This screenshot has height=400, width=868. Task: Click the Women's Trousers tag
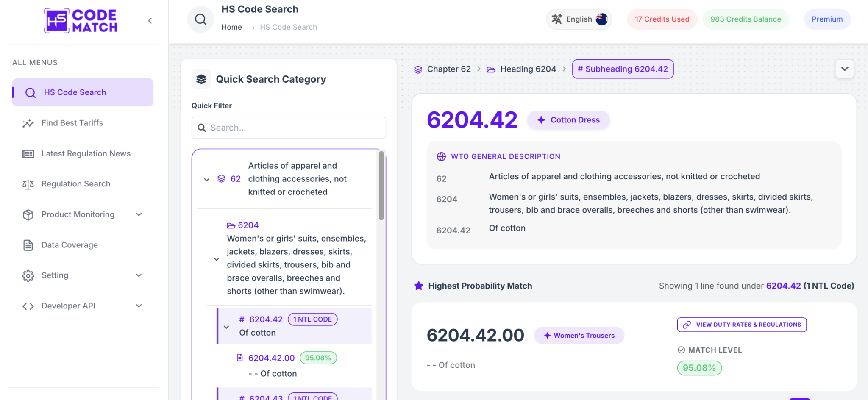coord(579,336)
